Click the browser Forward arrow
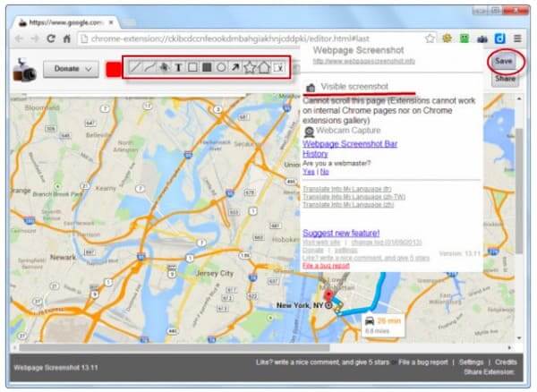The image size is (537, 392). point(35,38)
